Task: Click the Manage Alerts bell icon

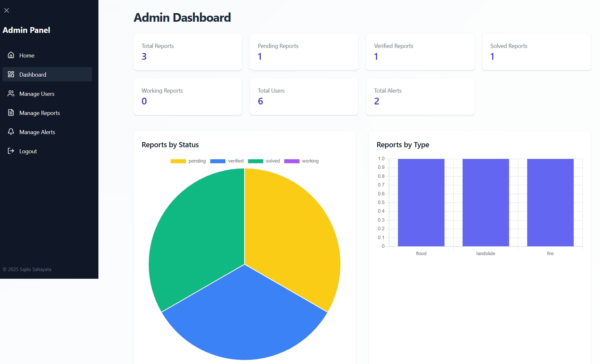Action: 11,132
